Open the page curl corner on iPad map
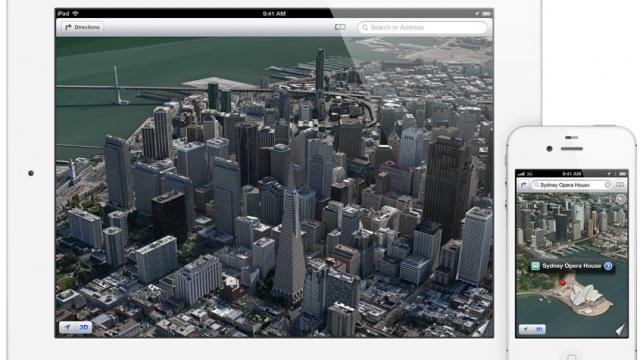The width and height of the screenshot is (640, 360). (484, 328)
